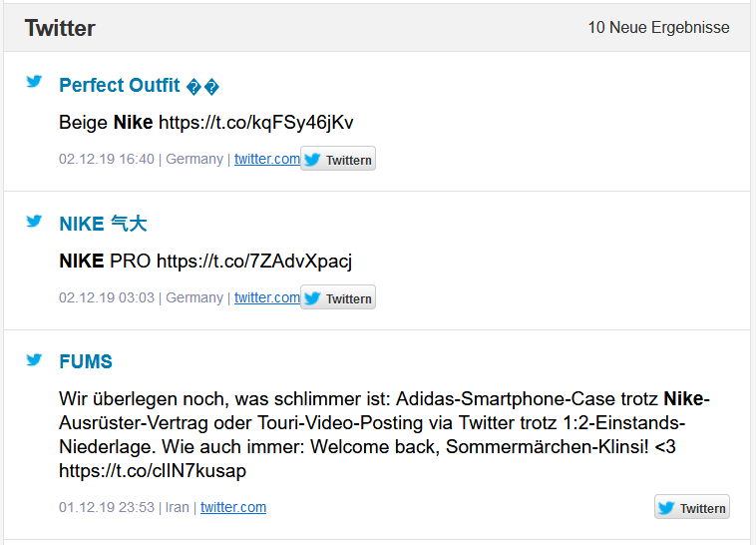Click Twitter bird icon beside Perfect Outfit
This screenshot has height=545, width=756.
tap(34, 81)
